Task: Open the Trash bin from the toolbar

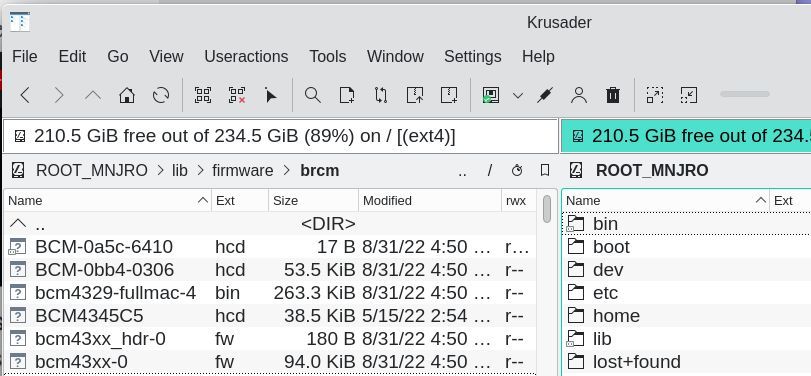Action: [613, 95]
